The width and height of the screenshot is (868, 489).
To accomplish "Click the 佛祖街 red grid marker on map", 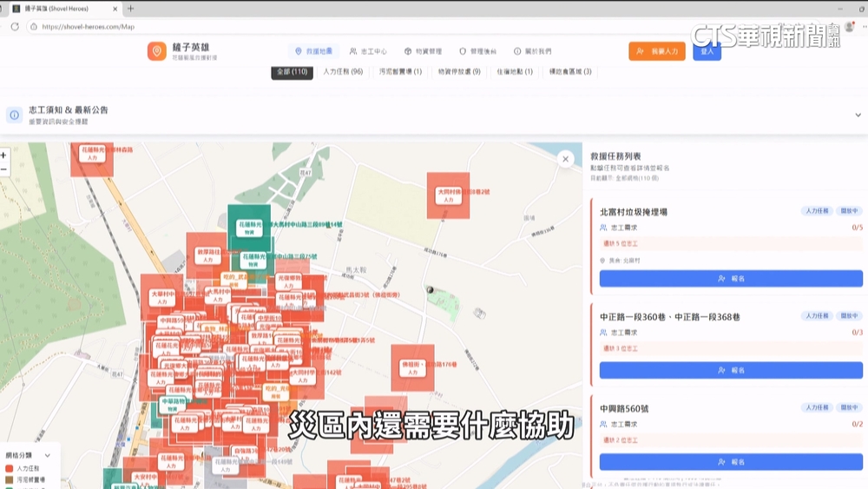I will click(412, 367).
